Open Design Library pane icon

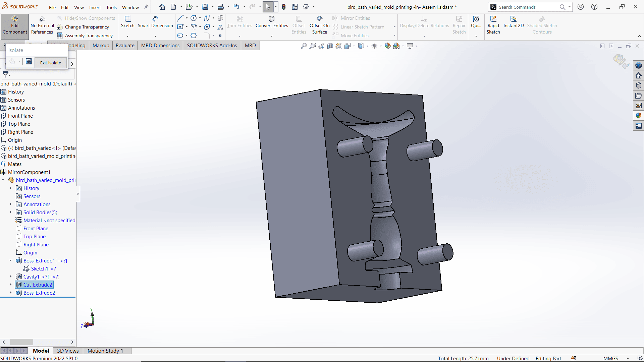(x=638, y=85)
